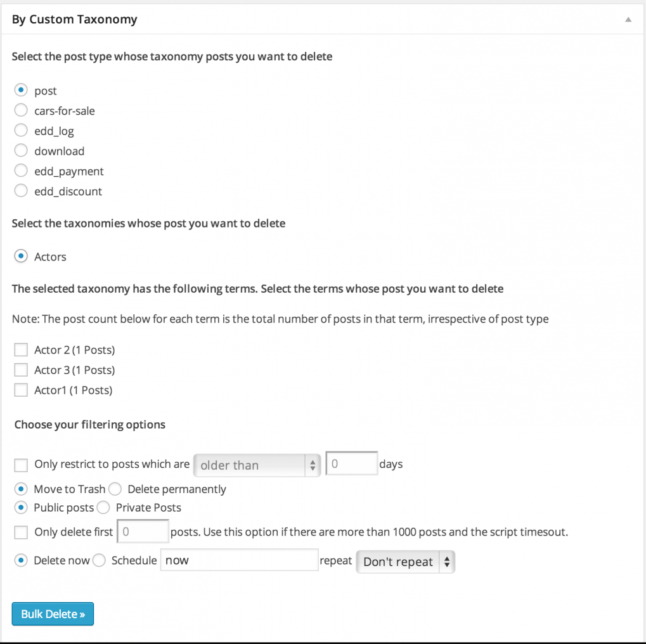Select the "edd_log" post type

pos(20,131)
